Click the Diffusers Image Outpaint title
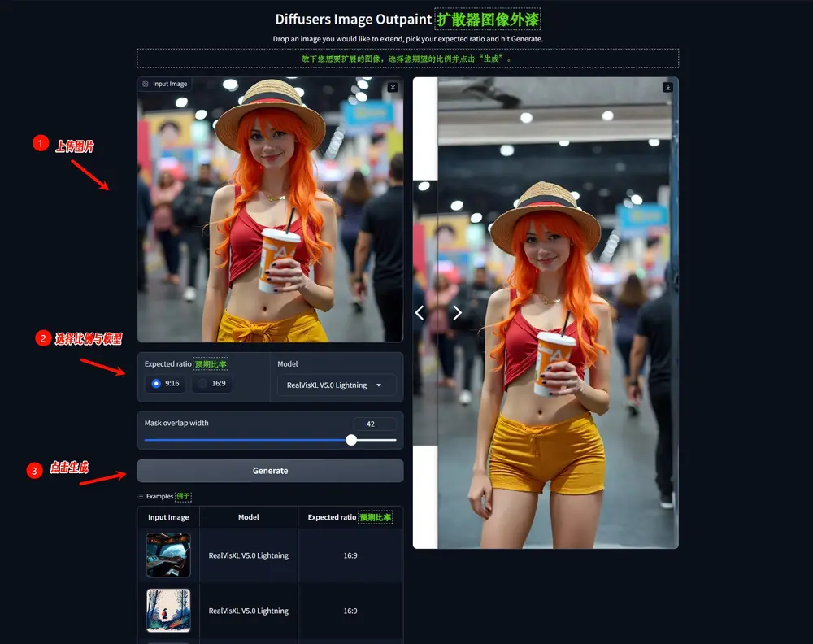813x644 pixels. point(353,20)
